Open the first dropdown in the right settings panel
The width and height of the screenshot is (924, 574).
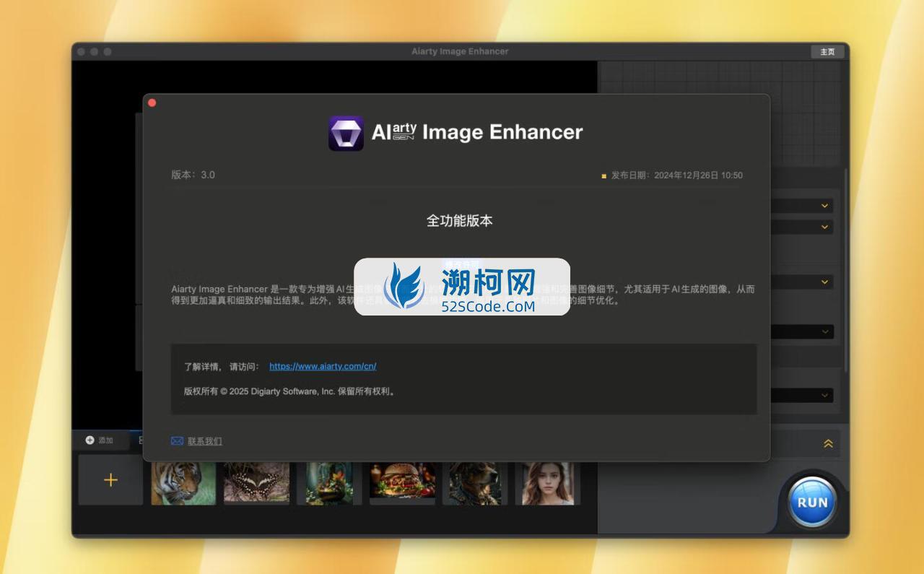click(x=801, y=206)
